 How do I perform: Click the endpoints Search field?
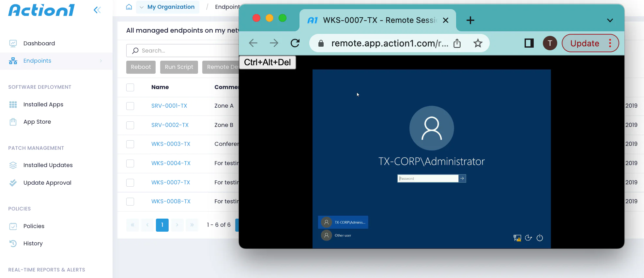(183, 51)
